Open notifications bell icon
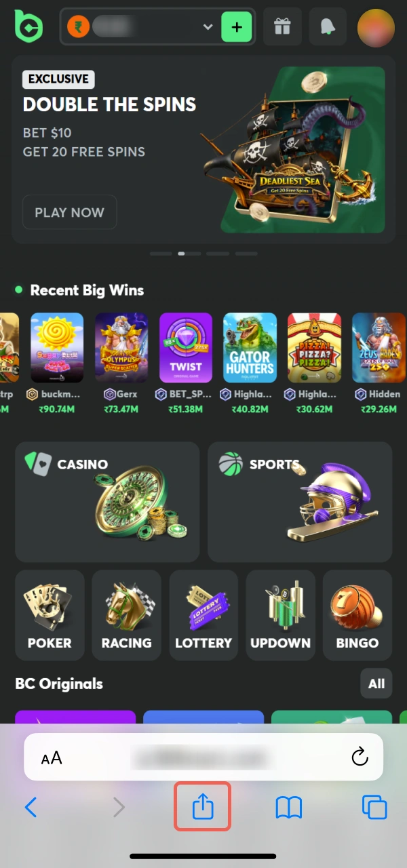This screenshot has height=868, width=407. click(x=328, y=27)
